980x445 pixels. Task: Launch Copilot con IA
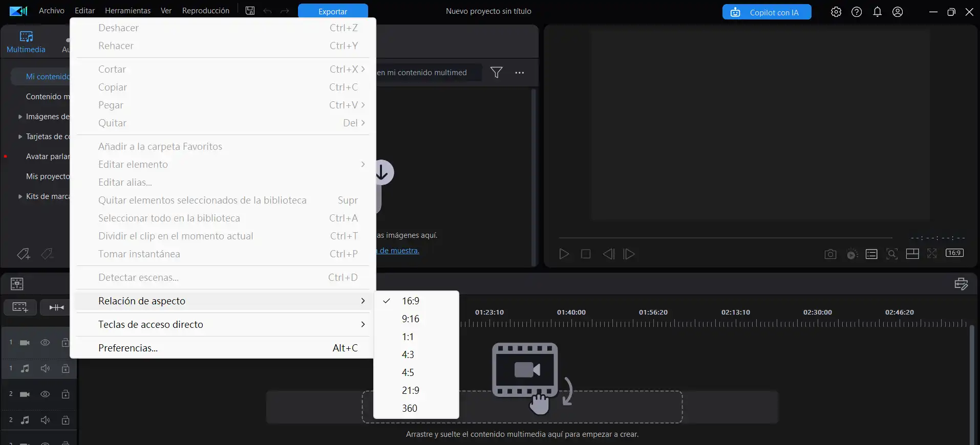click(766, 12)
